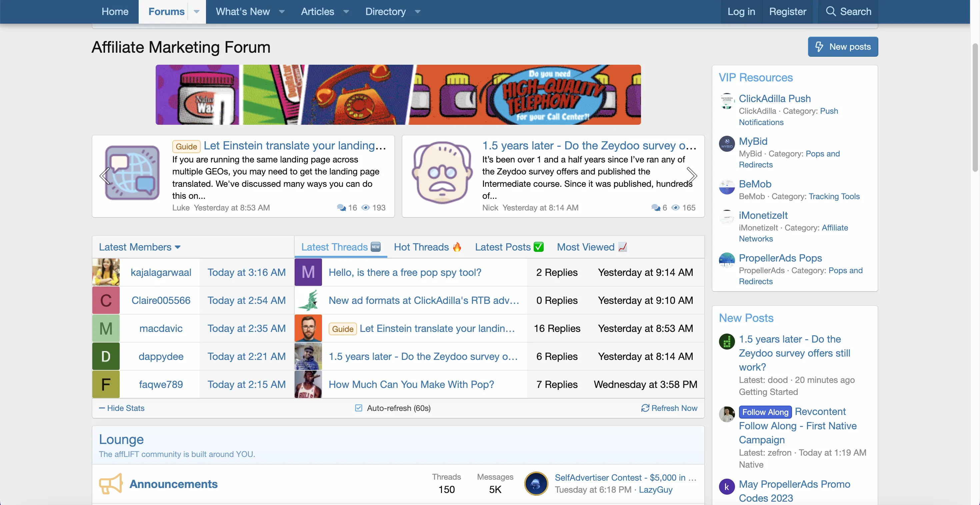Click the Announcements megaphone icon
This screenshot has width=980, height=505.
point(111,484)
